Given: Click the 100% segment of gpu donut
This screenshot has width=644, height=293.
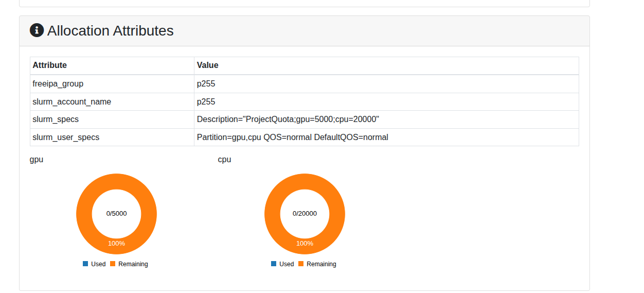Looking at the screenshot, I should click(116, 243).
